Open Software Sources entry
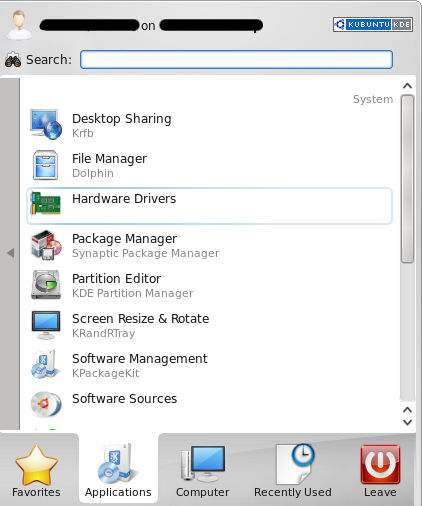Viewport: 422px width, 506px height. pos(209,404)
